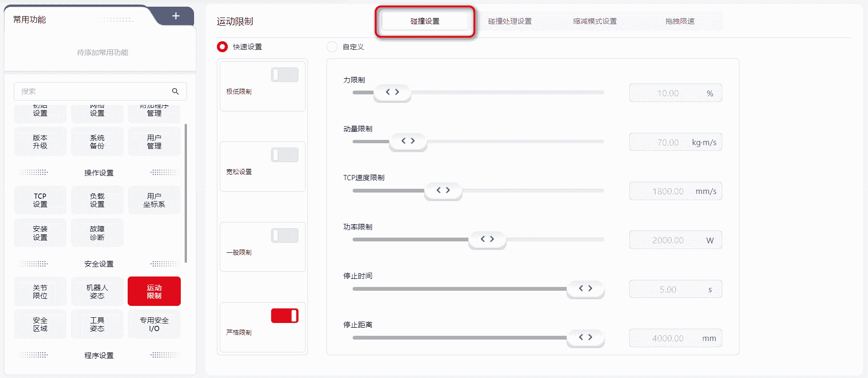Click the 用户管理 button

(154, 142)
